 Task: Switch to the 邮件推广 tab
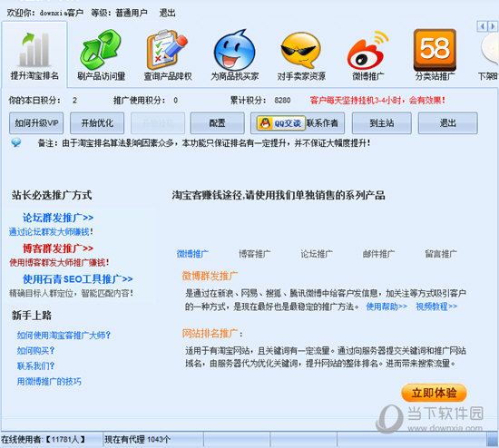(378, 254)
